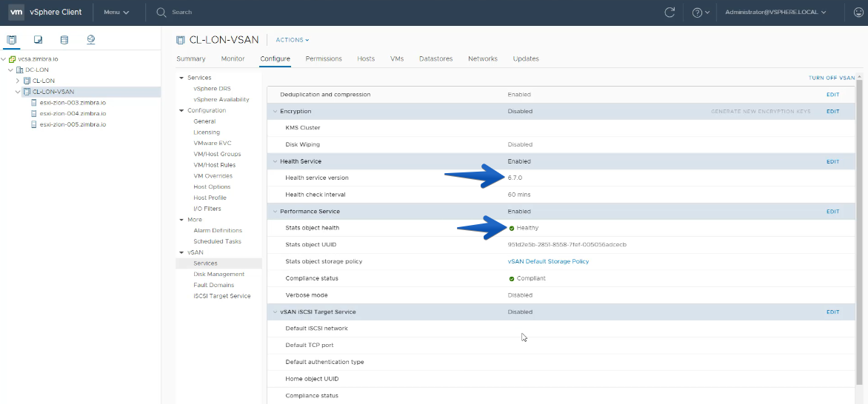The width and height of the screenshot is (868, 404).
Task: Collapse the vSAN iSCSI Target Service row
Action: tap(275, 312)
